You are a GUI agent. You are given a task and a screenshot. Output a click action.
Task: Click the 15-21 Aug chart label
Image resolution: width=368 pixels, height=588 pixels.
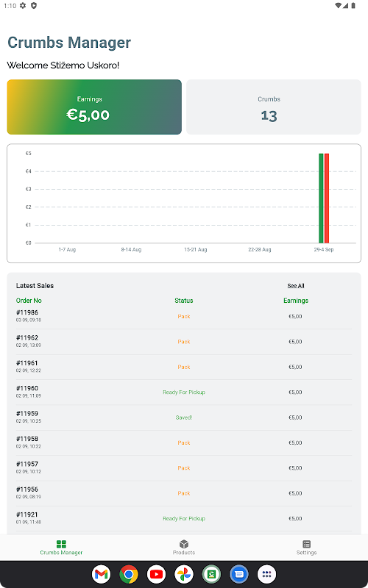[196, 250]
